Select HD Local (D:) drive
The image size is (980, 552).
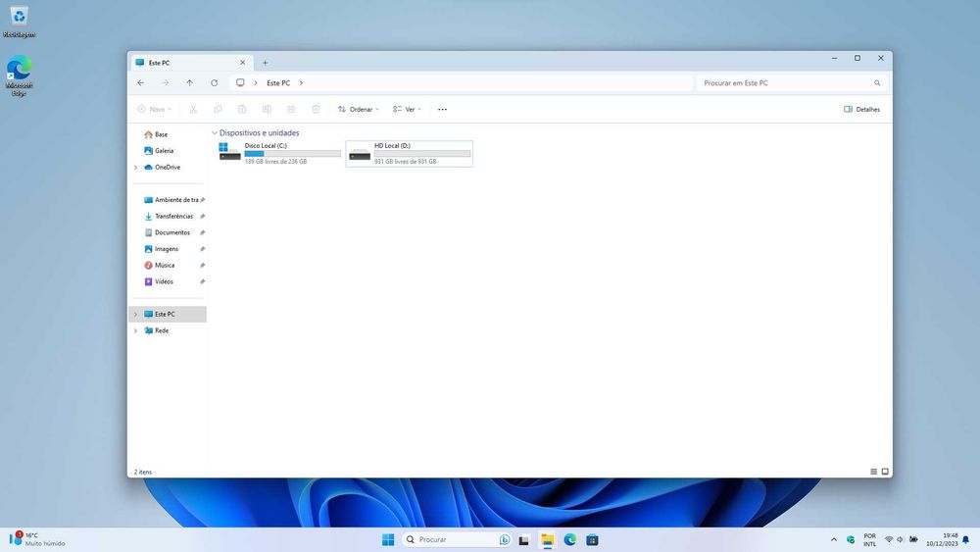point(410,153)
